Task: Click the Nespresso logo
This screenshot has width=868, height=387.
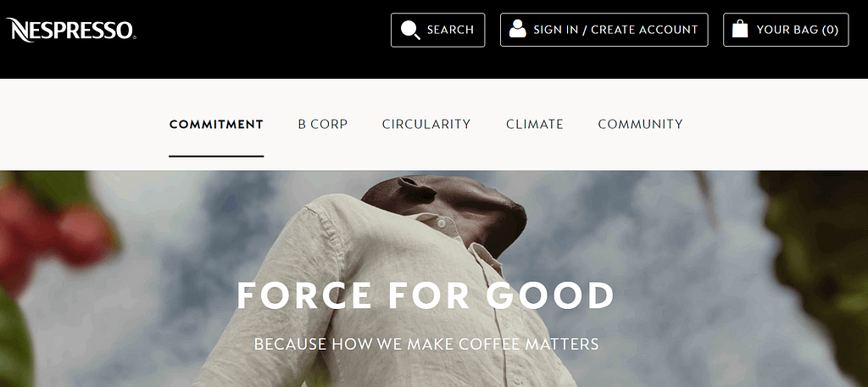Action: [x=71, y=30]
